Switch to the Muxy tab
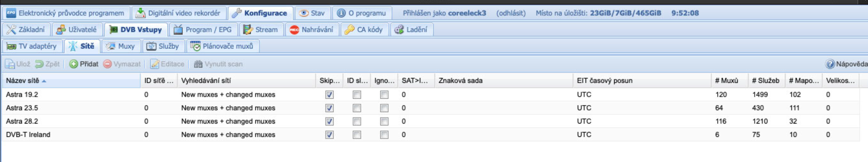The height and width of the screenshot is (162, 868). (x=121, y=46)
